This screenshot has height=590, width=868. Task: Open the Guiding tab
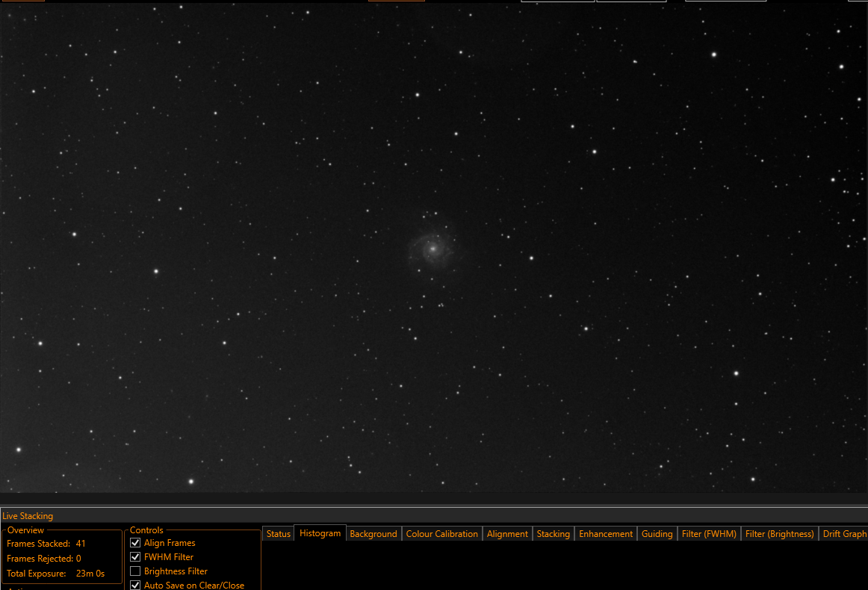pyautogui.click(x=657, y=533)
